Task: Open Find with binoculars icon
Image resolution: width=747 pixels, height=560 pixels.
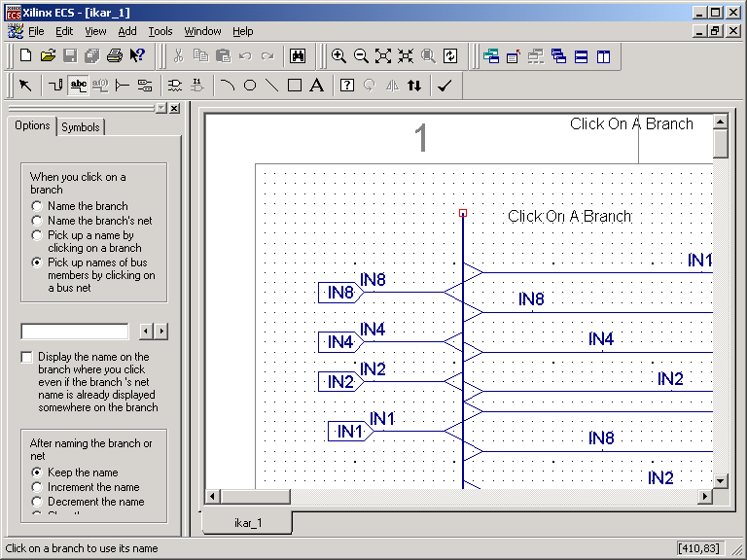Action: 298,56
